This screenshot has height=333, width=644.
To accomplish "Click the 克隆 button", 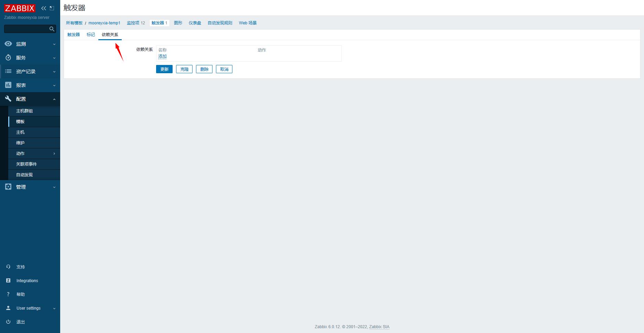I will [184, 69].
